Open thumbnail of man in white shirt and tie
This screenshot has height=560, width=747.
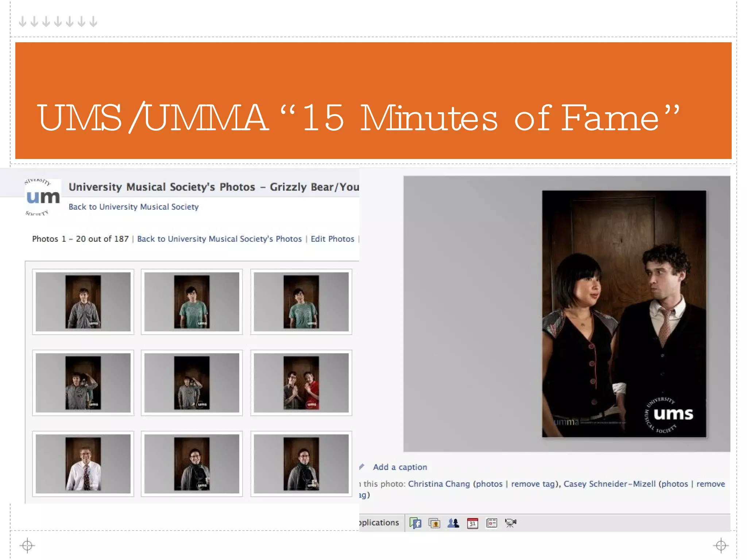pyautogui.click(x=83, y=464)
